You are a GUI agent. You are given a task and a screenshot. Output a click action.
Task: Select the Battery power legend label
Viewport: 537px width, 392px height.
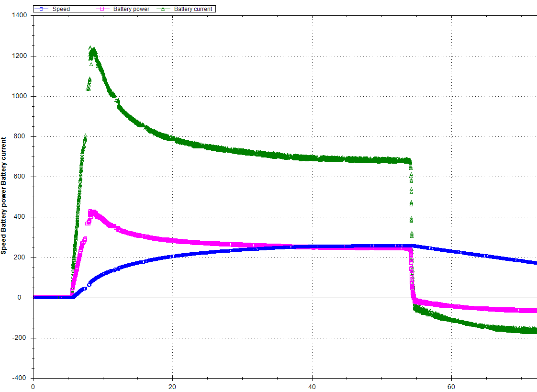(x=131, y=9)
